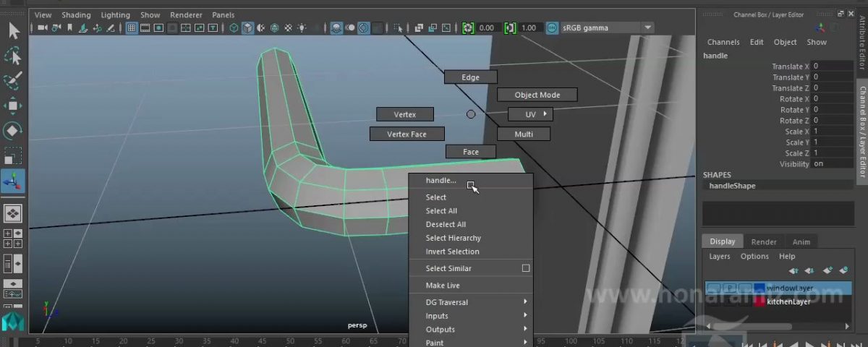Activate the Paint Selection tool

pos(13,81)
